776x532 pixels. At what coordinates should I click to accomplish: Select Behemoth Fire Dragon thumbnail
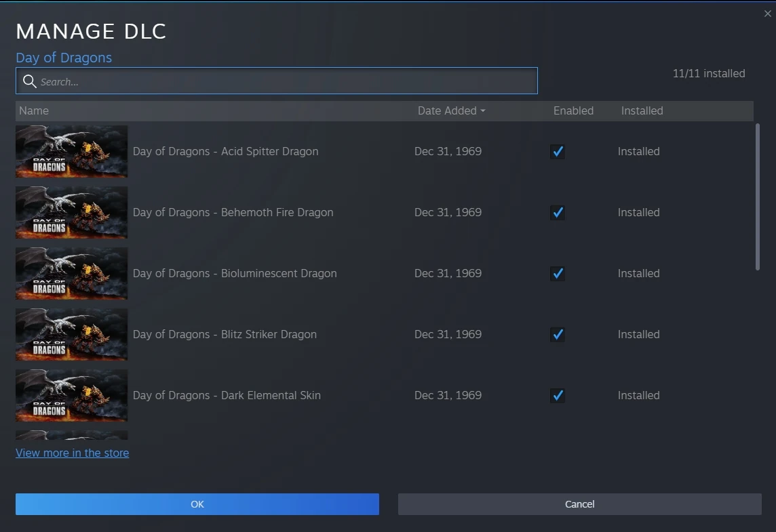click(71, 212)
